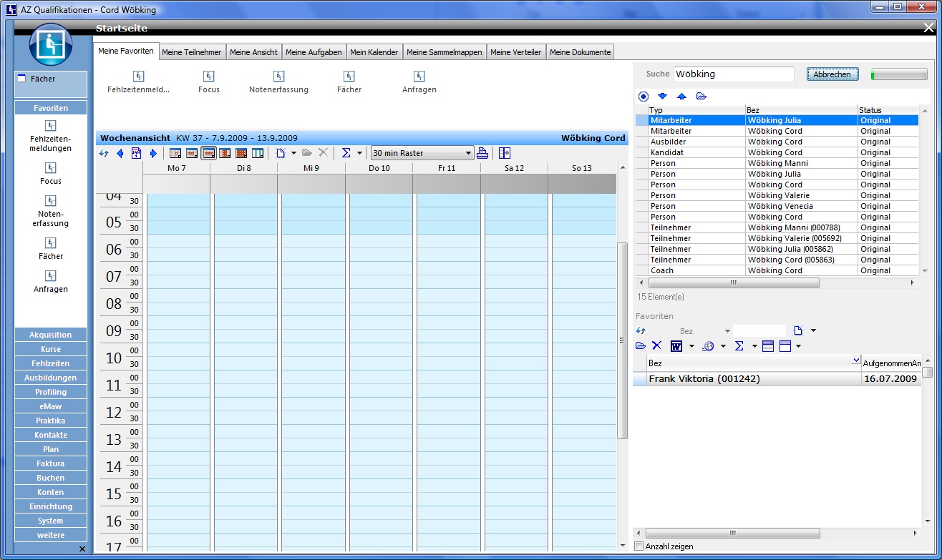942x560 pixels.
Task: Jump to today via calendar date icon
Action: [x=137, y=153]
